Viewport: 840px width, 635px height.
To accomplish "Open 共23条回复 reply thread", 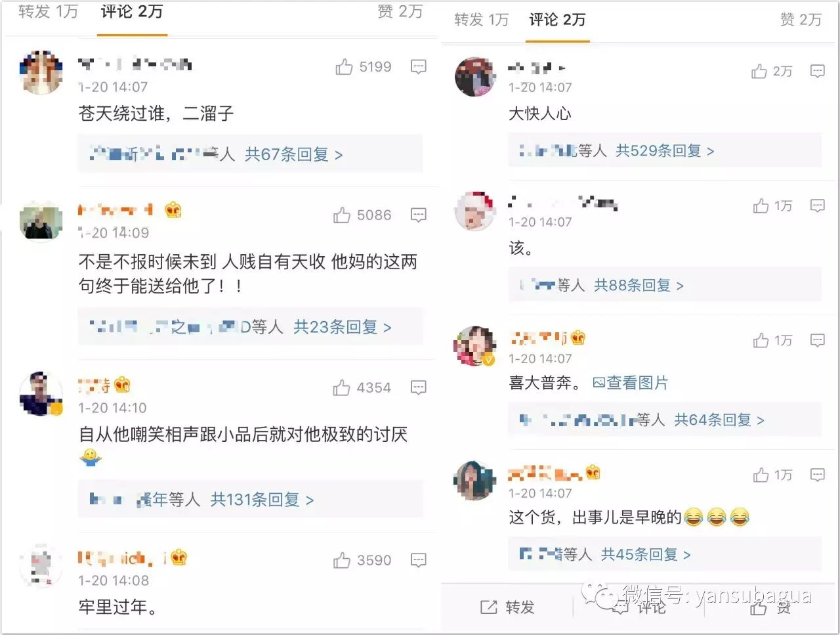I will click(342, 327).
